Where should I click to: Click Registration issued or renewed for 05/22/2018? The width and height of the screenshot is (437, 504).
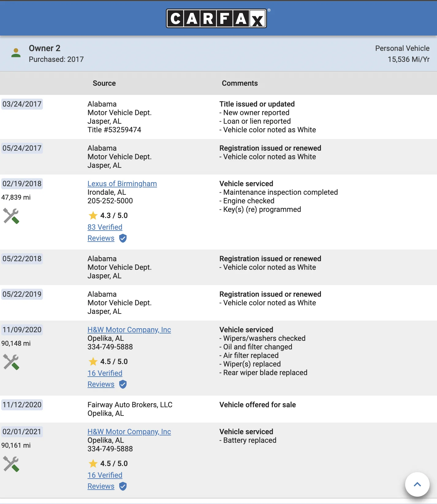click(x=270, y=259)
